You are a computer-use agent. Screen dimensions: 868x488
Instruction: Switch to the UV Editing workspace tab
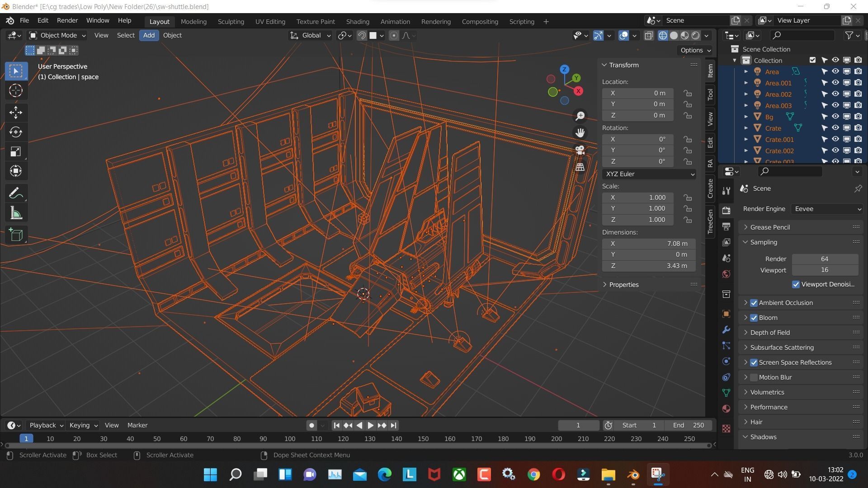click(x=270, y=21)
